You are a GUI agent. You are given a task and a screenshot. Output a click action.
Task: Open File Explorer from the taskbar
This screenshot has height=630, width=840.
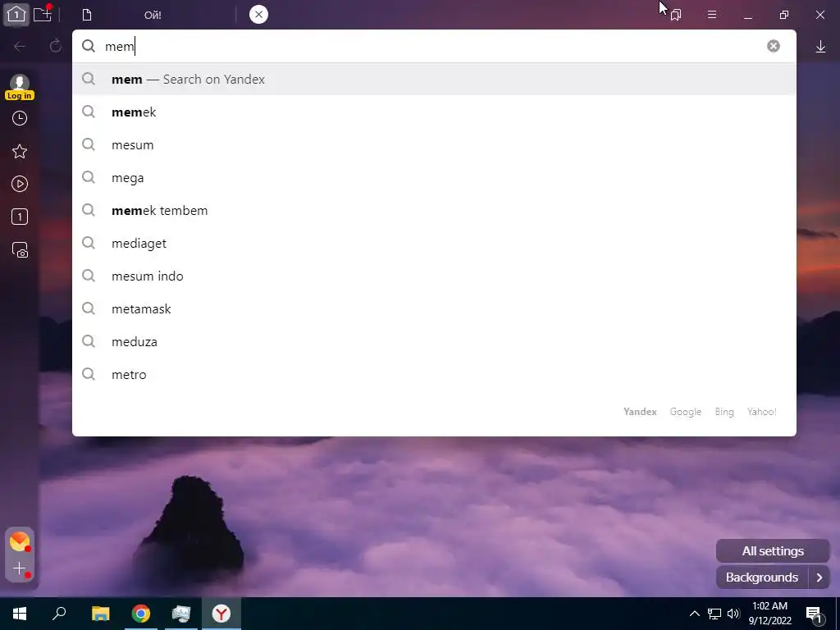(100, 614)
